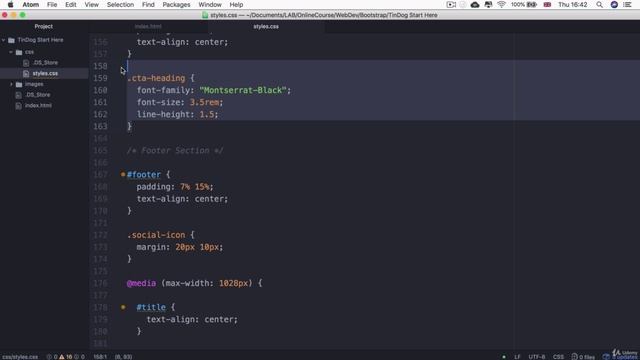Open the Find menu

[148, 4]
